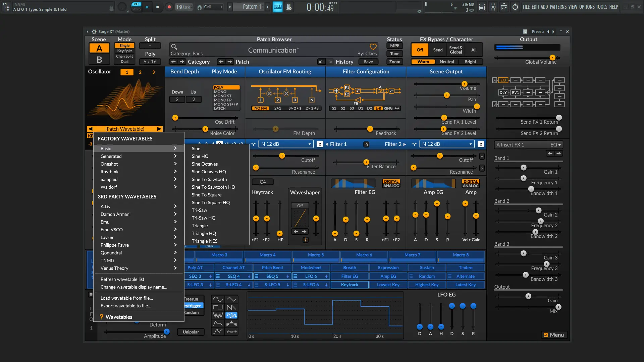Select the square wave LFO shape

pyautogui.click(x=218, y=307)
